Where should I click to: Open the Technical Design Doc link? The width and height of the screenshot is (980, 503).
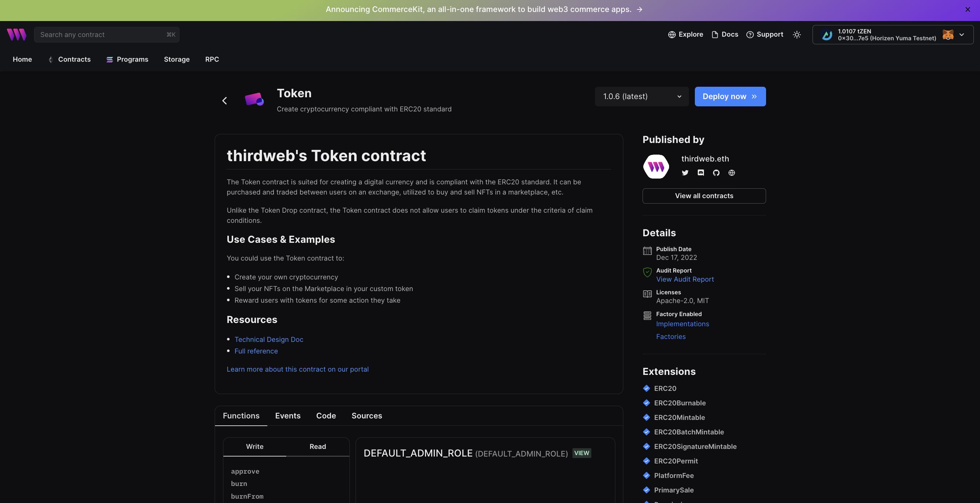[x=269, y=340]
